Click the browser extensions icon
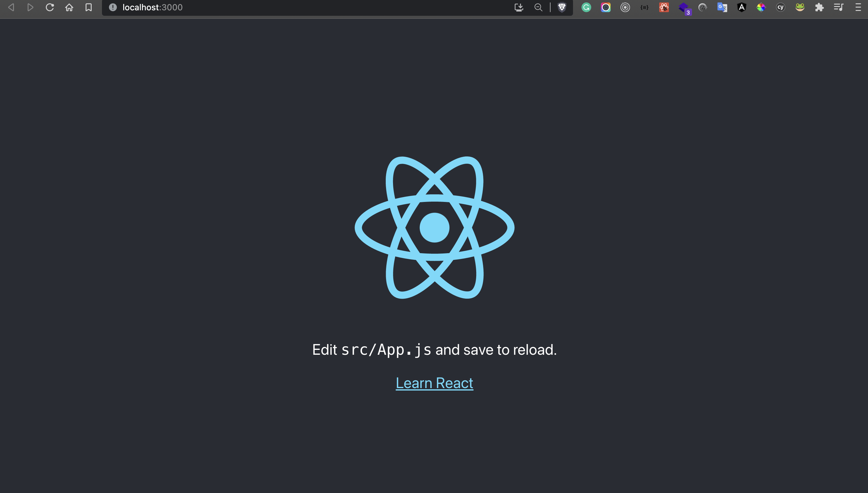The width and height of the screenshot is (868, 493). (819, 7)
